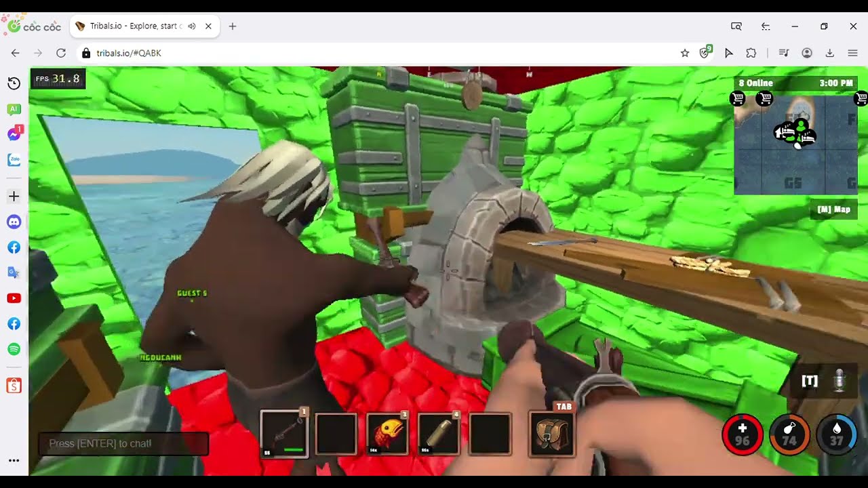This screenshot has height=488, width=868.
Task: Toggle the voice chat microphone [T]
Action: tap(825, 381)
